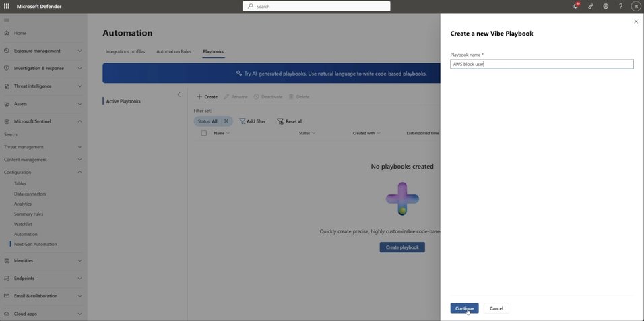Click the top Search box
This screenshot has width=644, height=321.
[x=316, y=6]
